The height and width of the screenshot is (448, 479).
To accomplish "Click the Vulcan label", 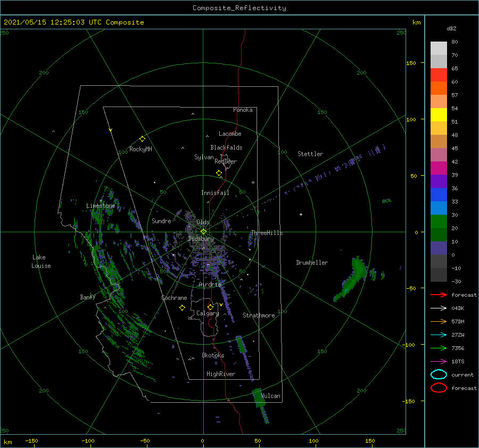I will click(270, 396).
